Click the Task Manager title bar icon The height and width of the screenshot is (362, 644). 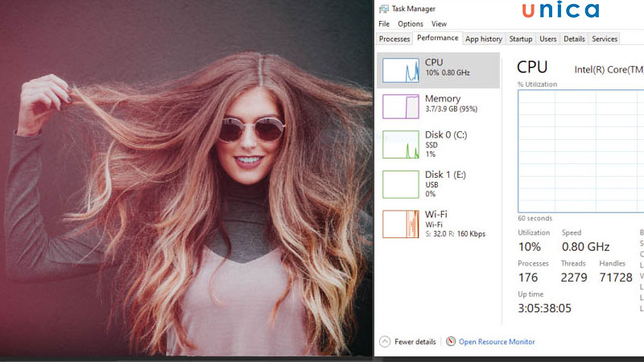384,9
